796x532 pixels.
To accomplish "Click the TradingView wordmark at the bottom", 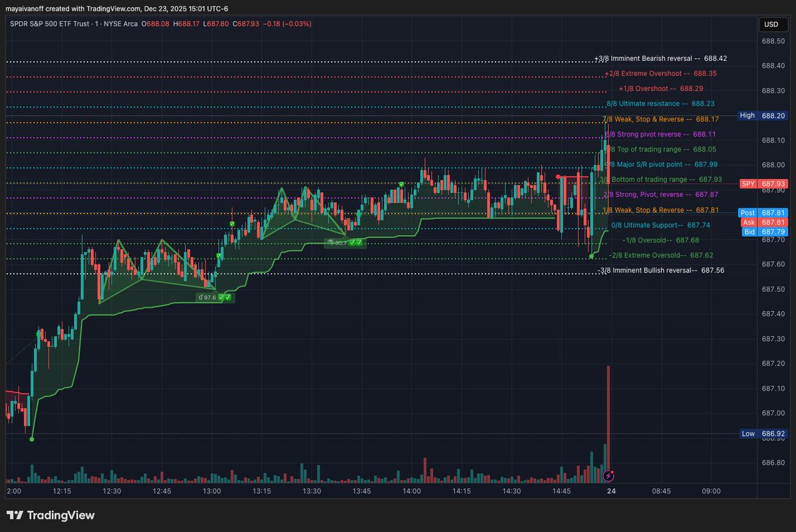I will click(x=61, y=515).
